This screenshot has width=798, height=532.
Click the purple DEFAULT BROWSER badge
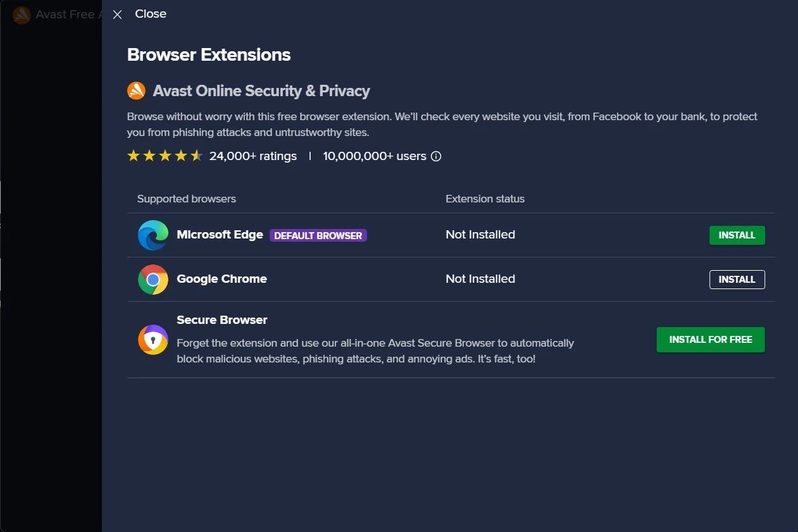click(318, 235)
